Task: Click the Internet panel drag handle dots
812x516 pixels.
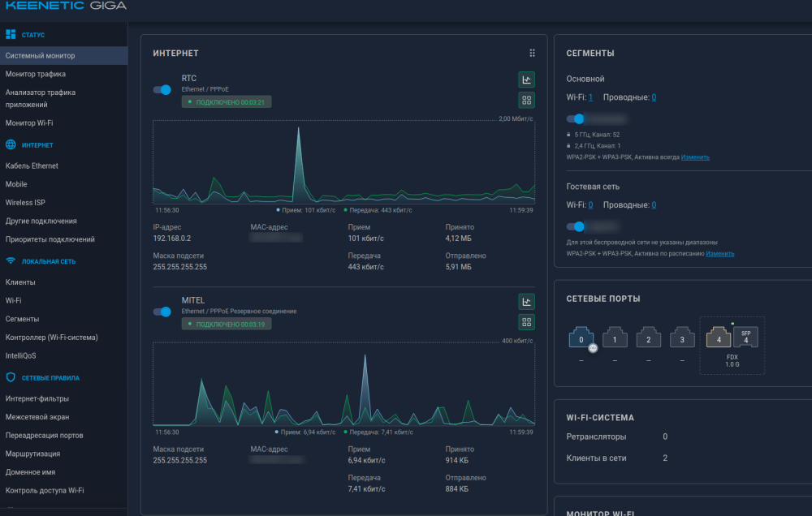Action: 532,54
